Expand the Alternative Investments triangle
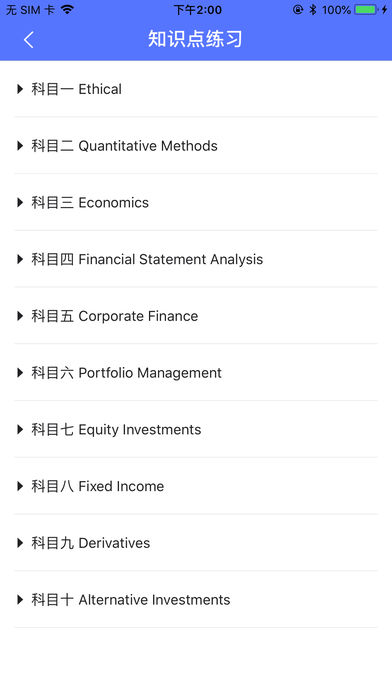The height and width of the screenshot is (696, 392). tap(20, 600)
